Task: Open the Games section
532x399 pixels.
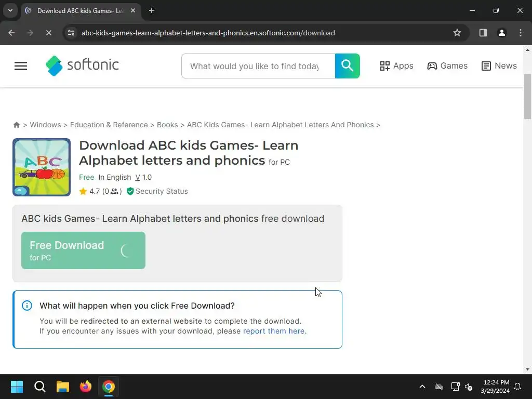Action: tap(447, 66)
